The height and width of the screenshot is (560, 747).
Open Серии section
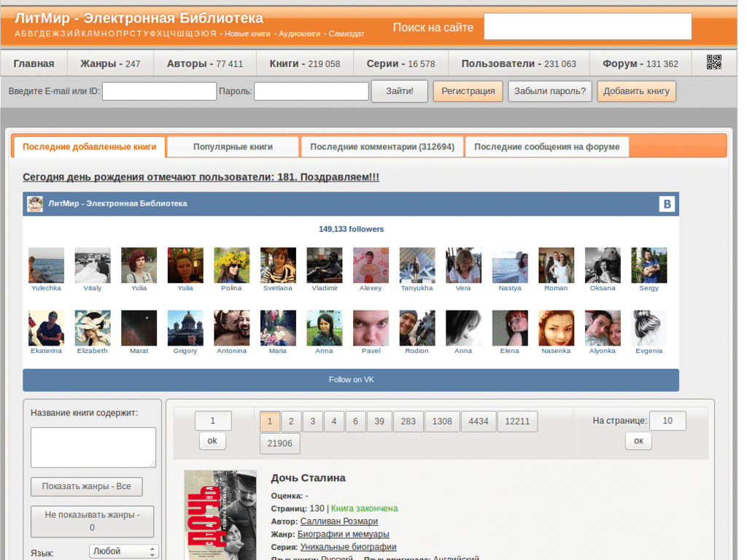point(400,64)
